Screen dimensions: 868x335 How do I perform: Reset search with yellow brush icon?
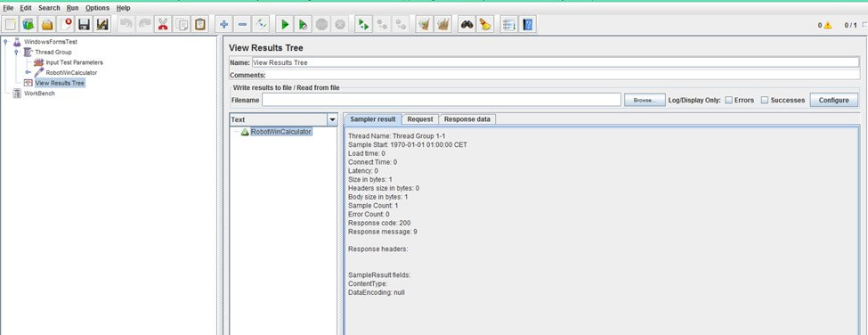(485, 24)
